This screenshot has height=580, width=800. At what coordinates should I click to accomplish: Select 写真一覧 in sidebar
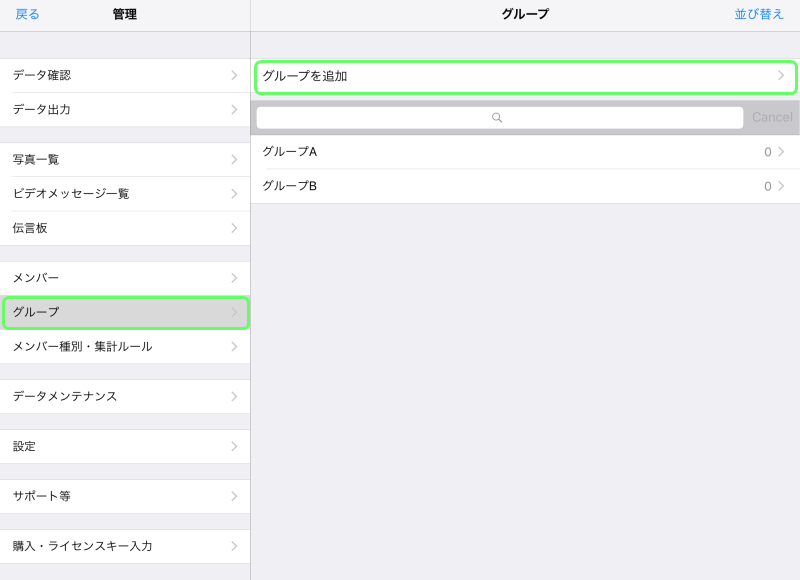tap(125, 160)
